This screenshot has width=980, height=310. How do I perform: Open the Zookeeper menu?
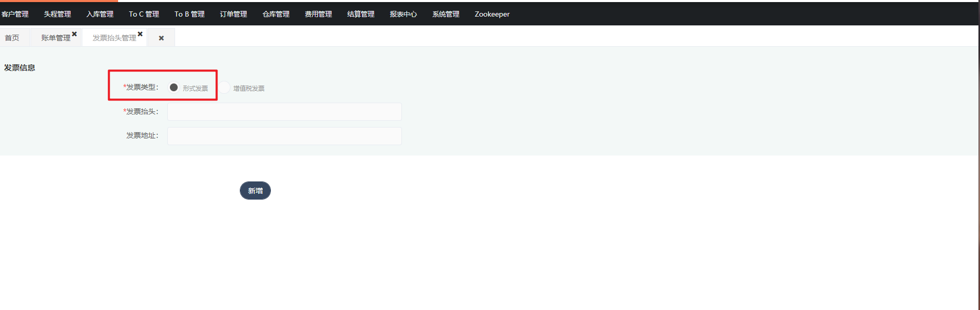[x=492, y=14]
